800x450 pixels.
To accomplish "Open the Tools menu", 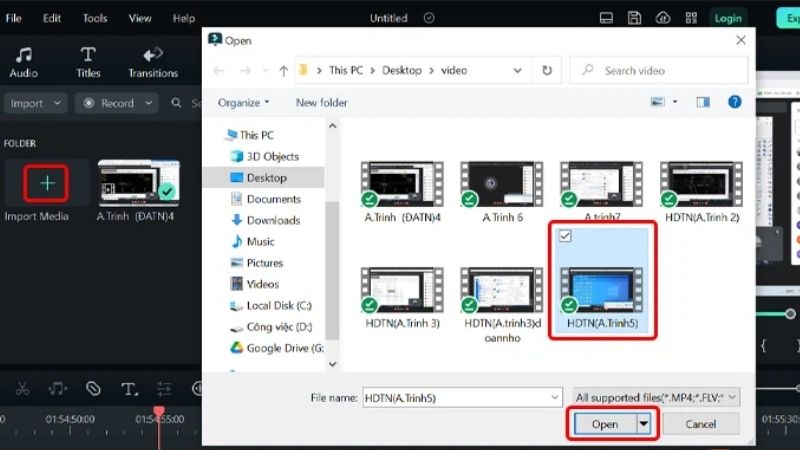I will tap(95, 18).
